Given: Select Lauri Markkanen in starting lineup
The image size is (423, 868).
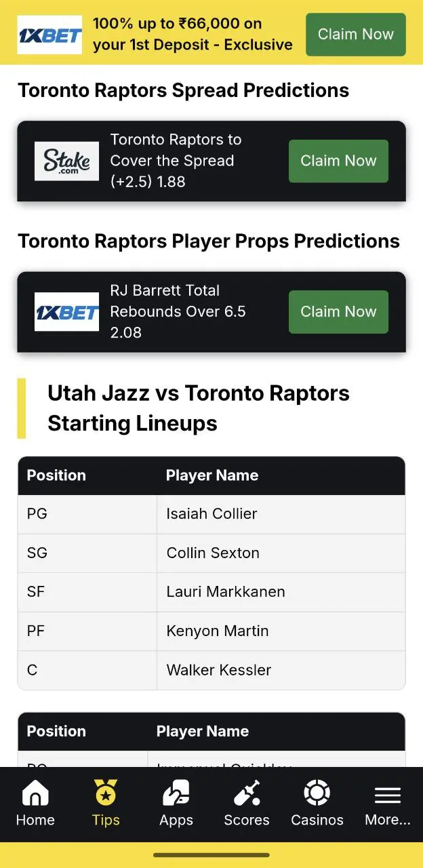Looking at the screenshot, I should click(226, 591).
